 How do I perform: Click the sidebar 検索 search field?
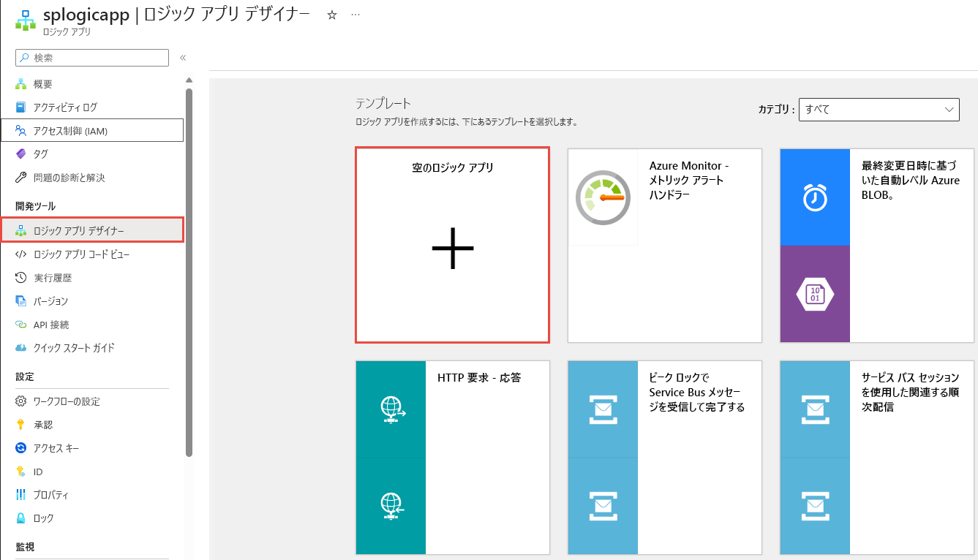[92, 58]
